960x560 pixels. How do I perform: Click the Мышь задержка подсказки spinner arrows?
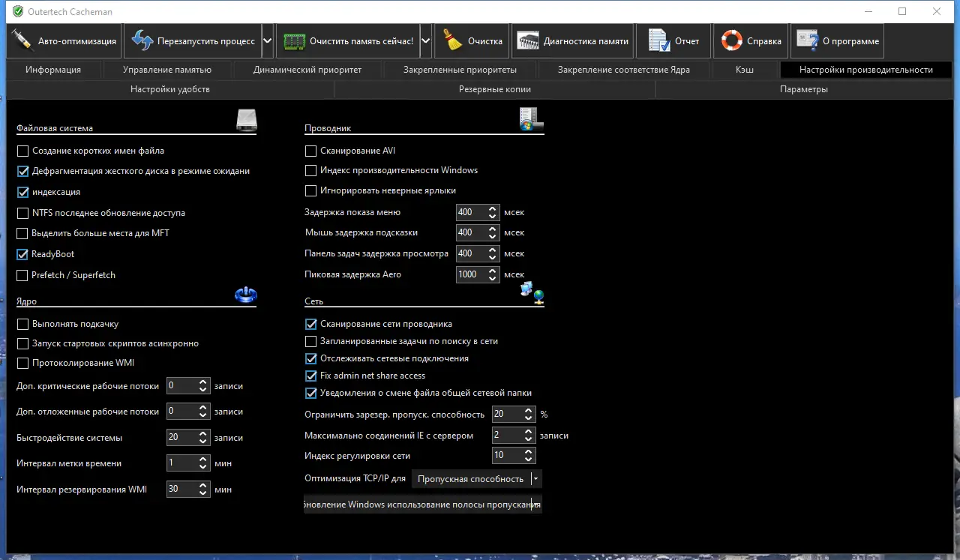click(492, 232)
